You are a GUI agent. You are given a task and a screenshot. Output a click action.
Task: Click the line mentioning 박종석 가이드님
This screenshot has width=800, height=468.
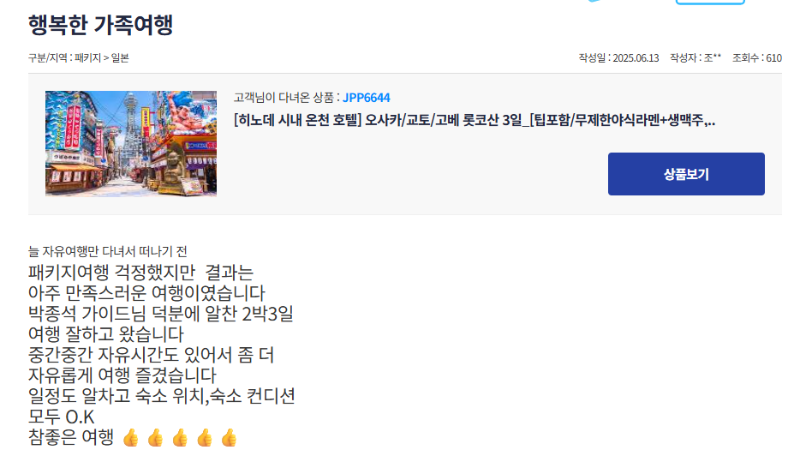coord(161,314)
